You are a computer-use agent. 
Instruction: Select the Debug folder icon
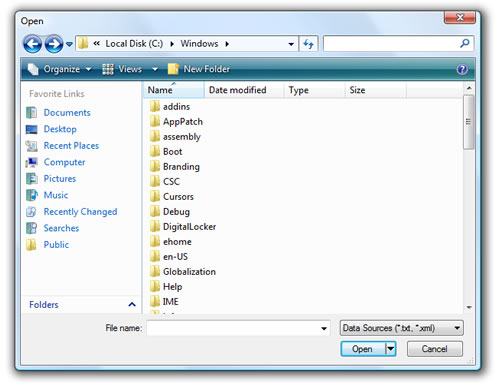point(155,211)
